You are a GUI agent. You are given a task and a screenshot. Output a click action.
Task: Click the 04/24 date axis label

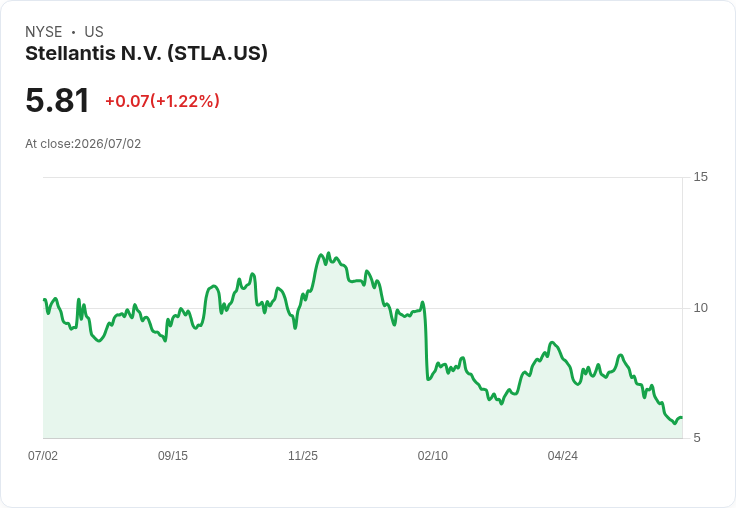coord(562,456)
